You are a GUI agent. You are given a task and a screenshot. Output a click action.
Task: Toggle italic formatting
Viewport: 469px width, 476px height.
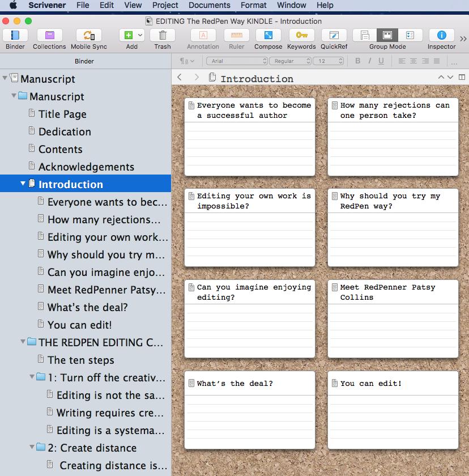(x=369, y=61)
